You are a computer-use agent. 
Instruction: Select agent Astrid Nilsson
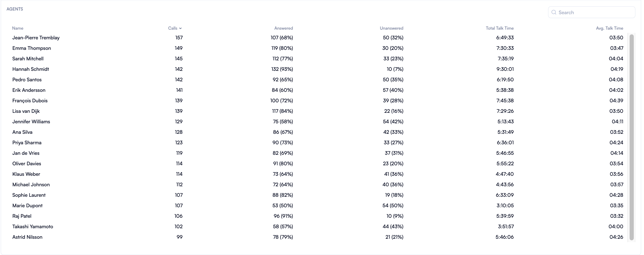(27, 237)
